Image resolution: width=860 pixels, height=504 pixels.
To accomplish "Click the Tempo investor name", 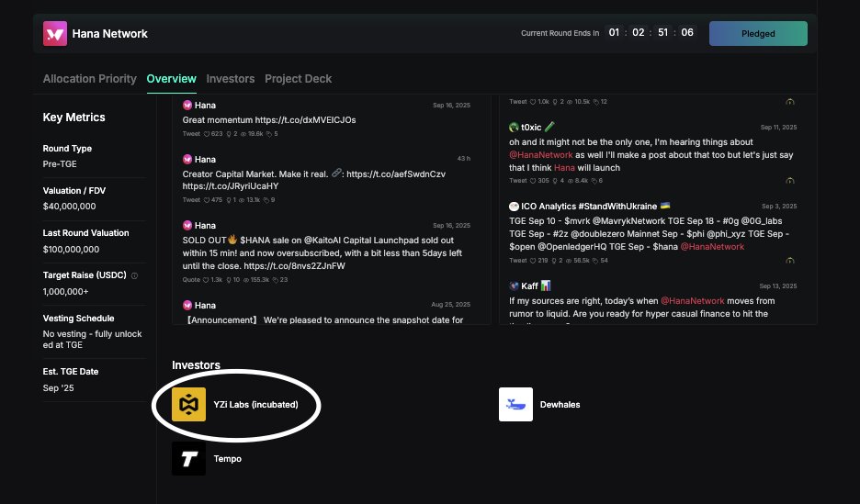I will [x=227, y=459].
